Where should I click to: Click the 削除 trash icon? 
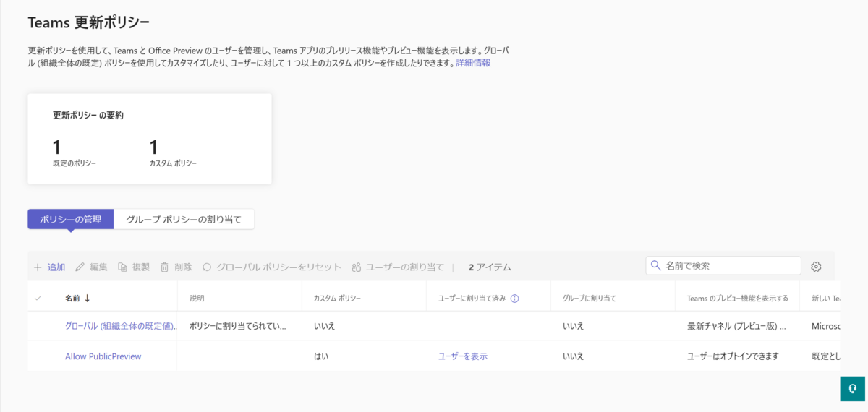(165, 267)
